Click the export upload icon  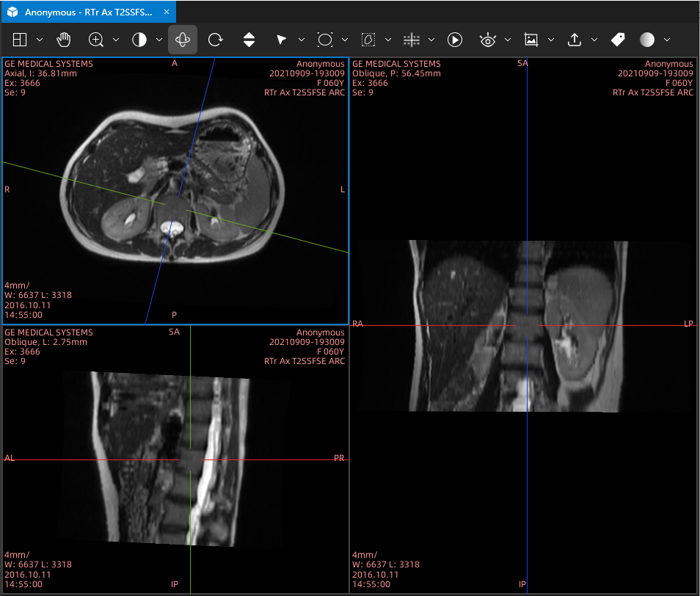coord(574,40)
